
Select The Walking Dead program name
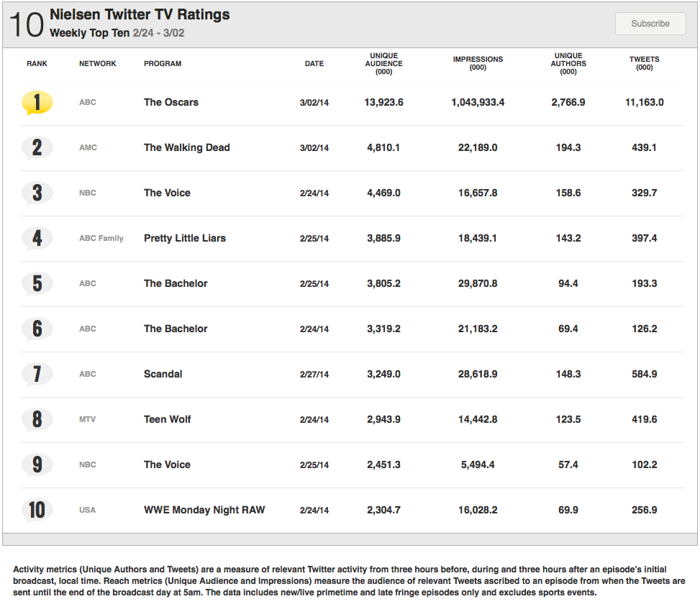click(x=186, y=147)
